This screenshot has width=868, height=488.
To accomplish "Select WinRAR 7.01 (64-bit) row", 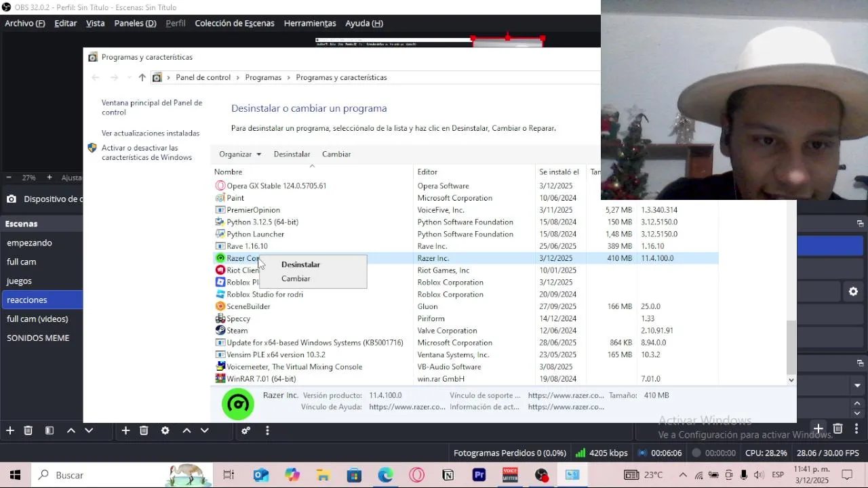I will coord(466,379).
